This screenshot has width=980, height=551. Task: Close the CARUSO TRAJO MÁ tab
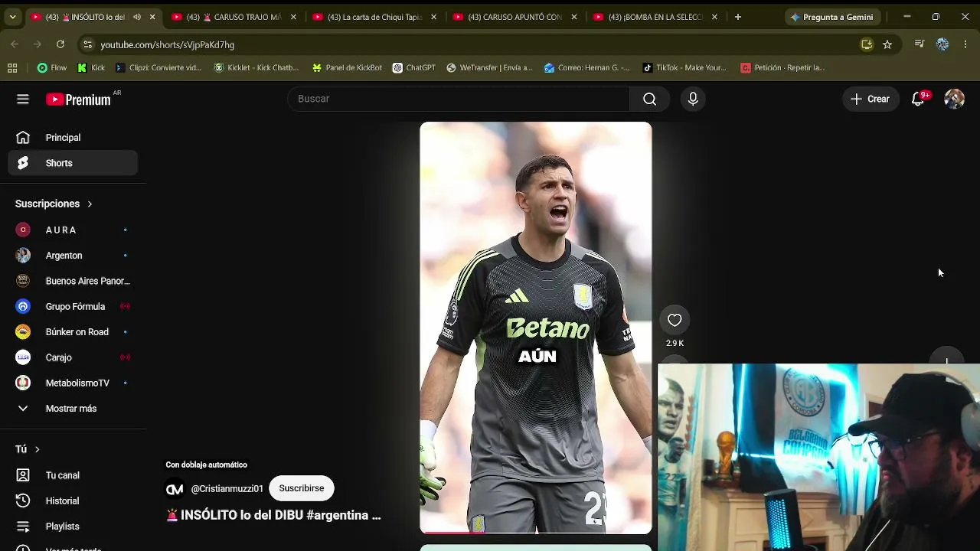tap(293, 17)
